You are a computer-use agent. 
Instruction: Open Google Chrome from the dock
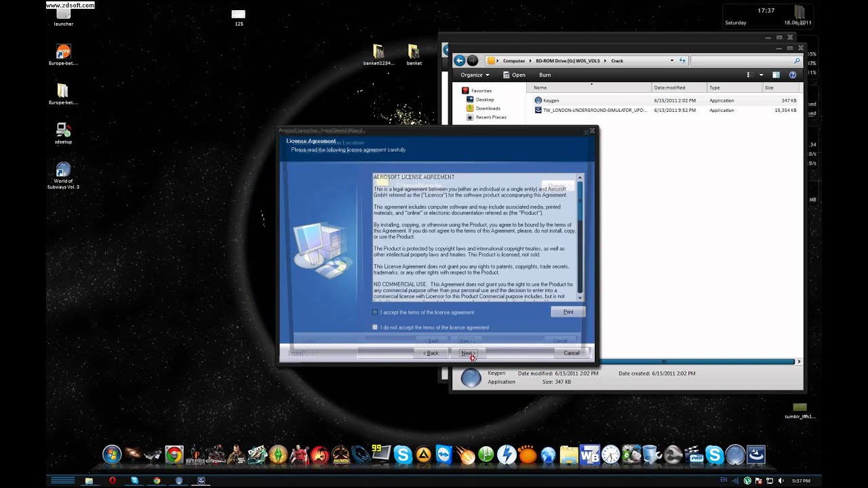(174, 455)
